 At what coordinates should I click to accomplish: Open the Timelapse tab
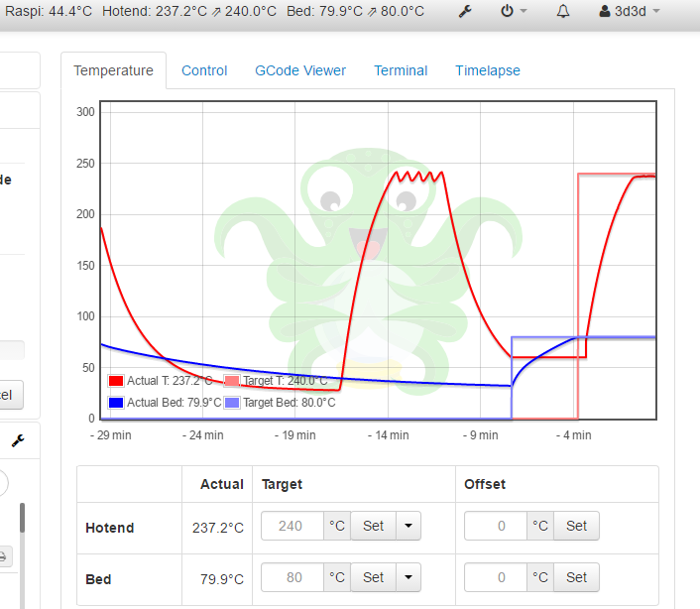click(488, 70)
